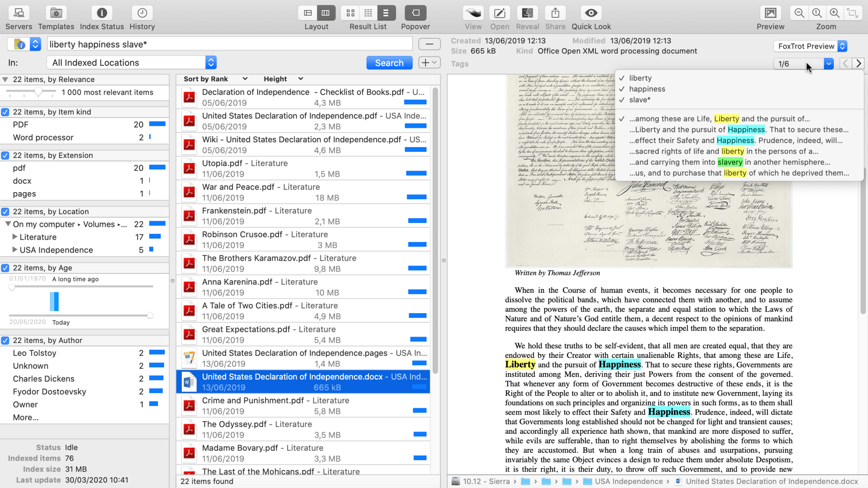This screenshot has width=868, height=488.
Task: Expand the USA Independence folder
Action: 15,249
